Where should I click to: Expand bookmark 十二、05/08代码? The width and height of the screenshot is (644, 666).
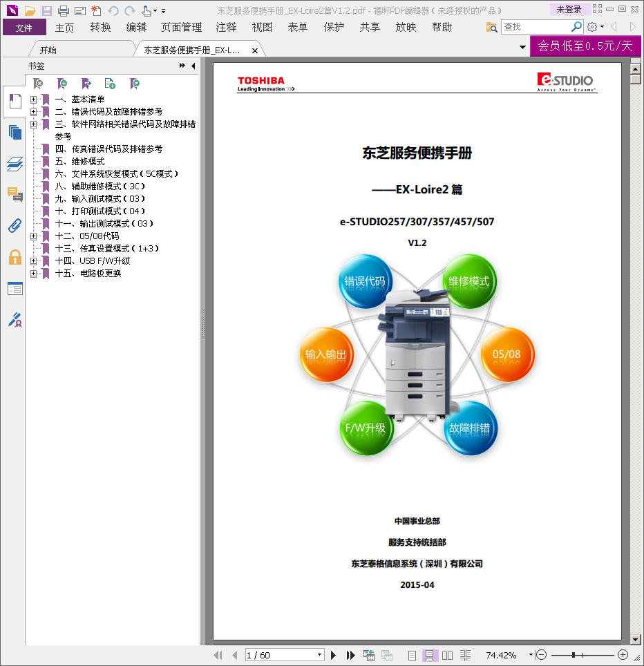pyautogui.click(x=34, y=236)
